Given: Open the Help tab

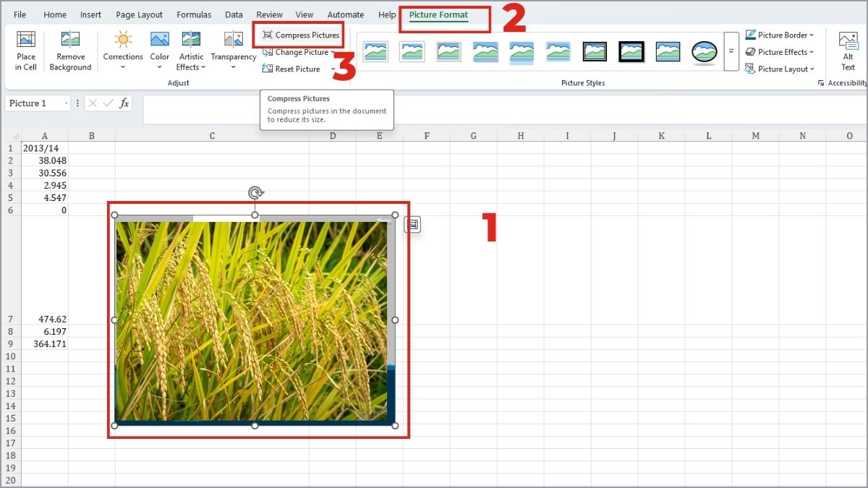Looking at the screenshot, I should 387,14.
